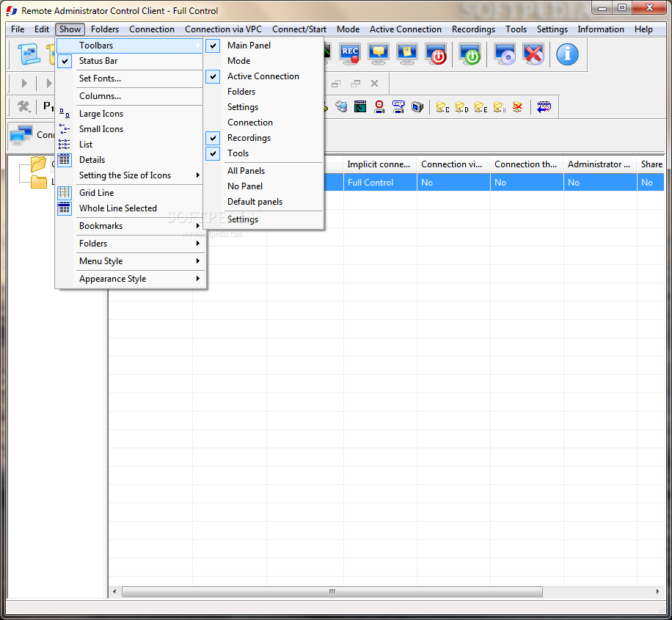Screen dimensions: 672x620
Task: Click the gray wrench tools icon
Action: click(23, 106)
